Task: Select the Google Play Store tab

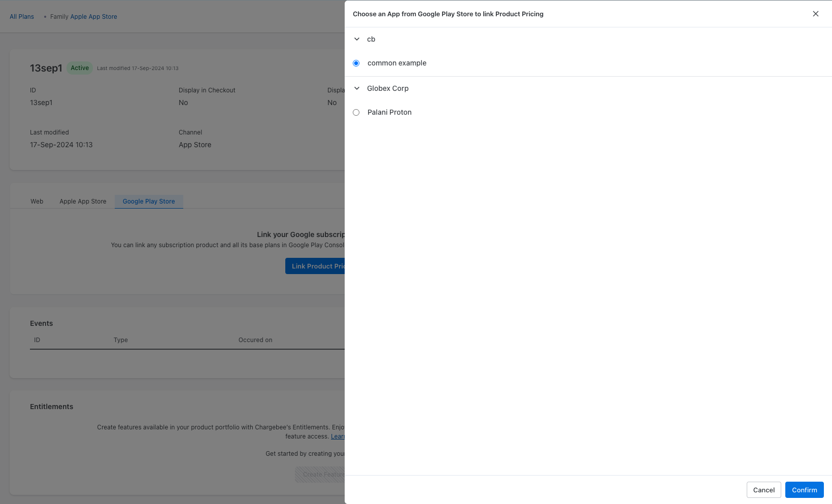Action: (149, 201)
